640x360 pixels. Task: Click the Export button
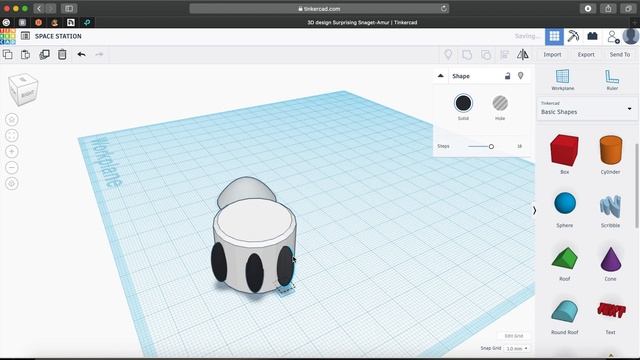pos(586,54)
